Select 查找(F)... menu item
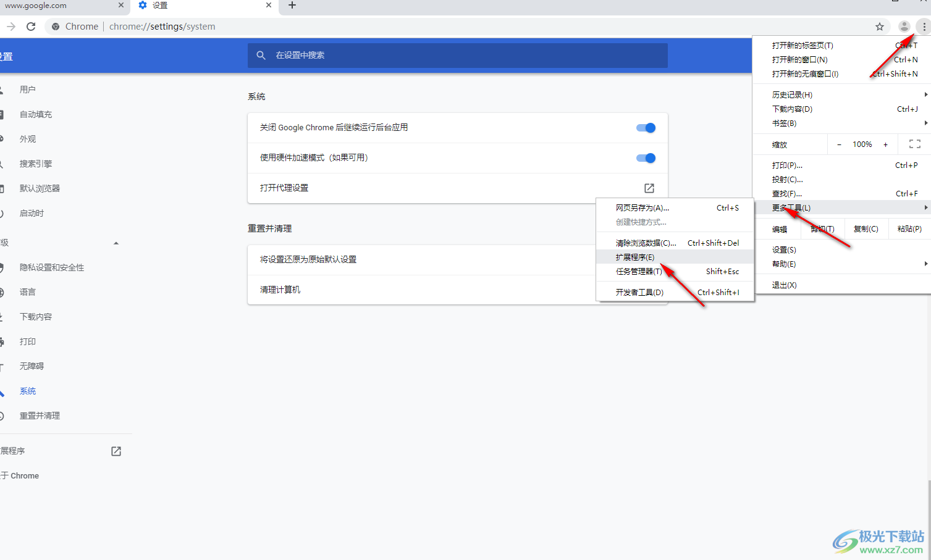Screen dimensions: 931x560 pos(841,193)
